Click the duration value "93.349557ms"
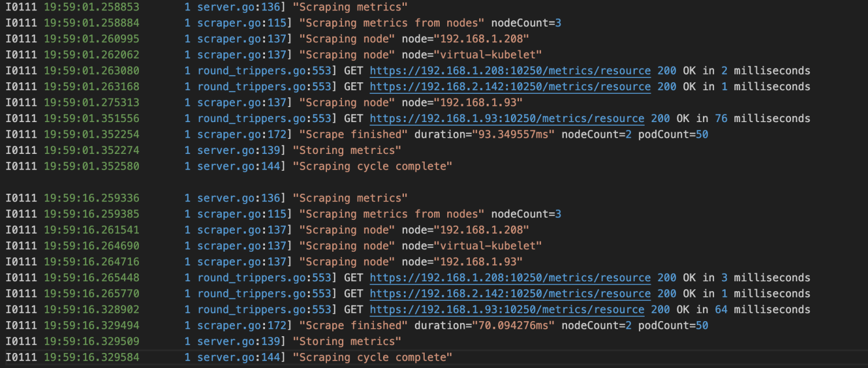Screen dimensions: 868x368 click(514, 134)
